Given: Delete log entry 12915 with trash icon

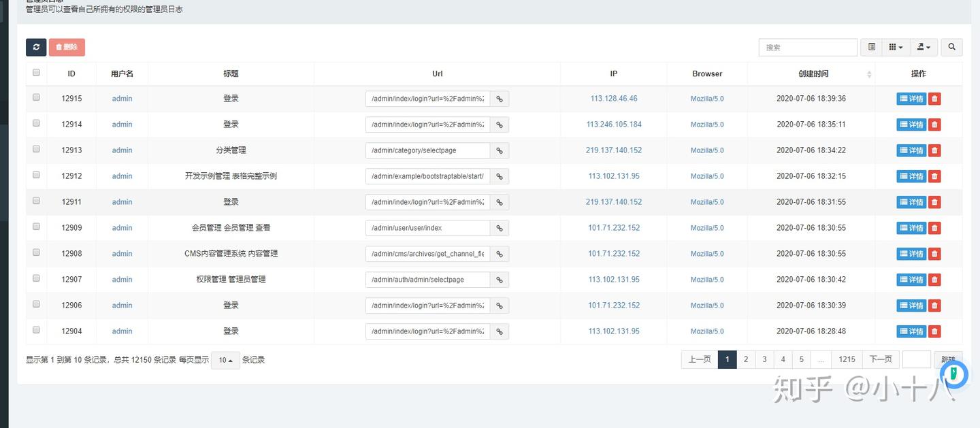Looking at the screenshot, I should (934, 99).
